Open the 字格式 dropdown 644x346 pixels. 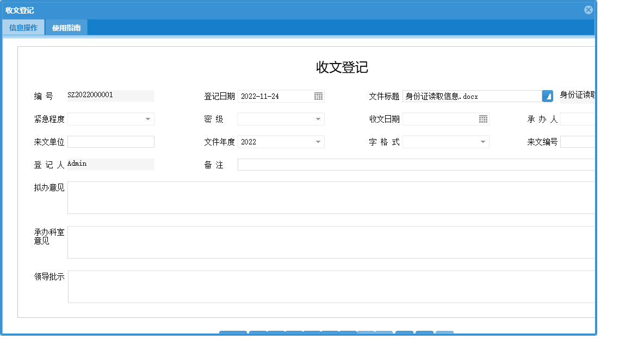[484, 142]
